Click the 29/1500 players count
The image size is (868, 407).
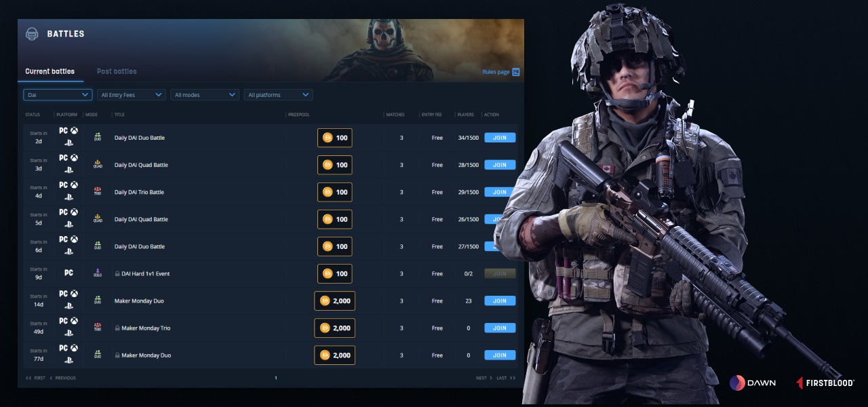(468, 192)
